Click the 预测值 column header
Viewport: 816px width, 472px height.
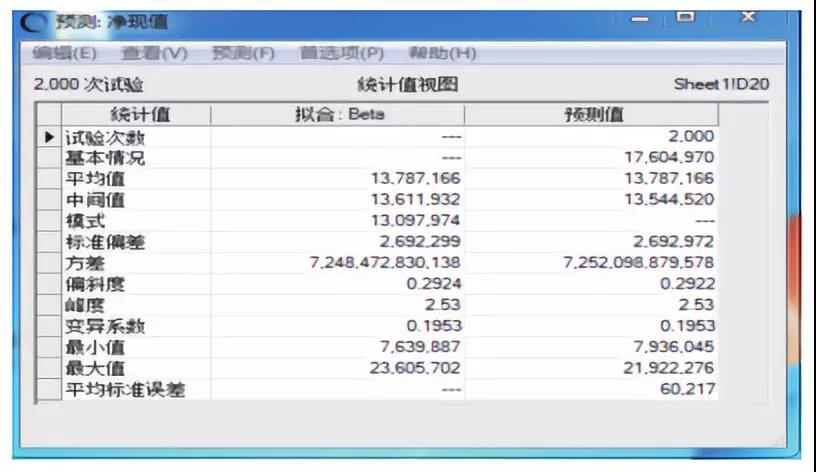click(x=594, y=115)
